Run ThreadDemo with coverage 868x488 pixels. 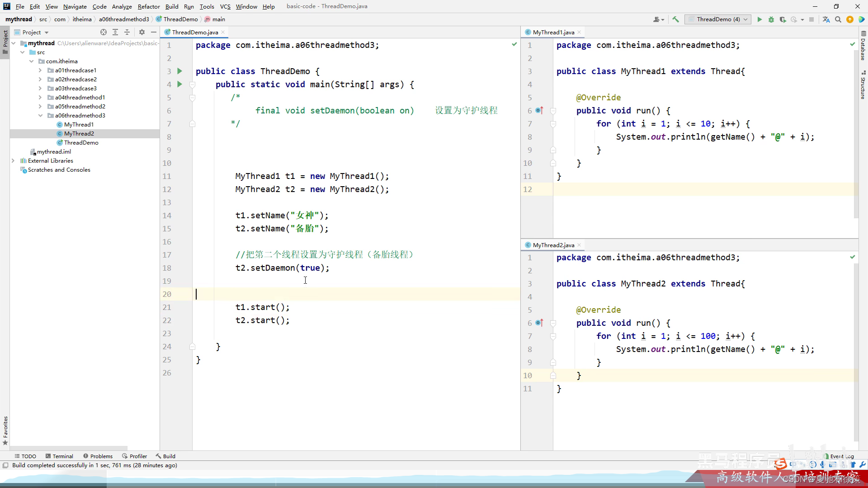click(783, 19)
